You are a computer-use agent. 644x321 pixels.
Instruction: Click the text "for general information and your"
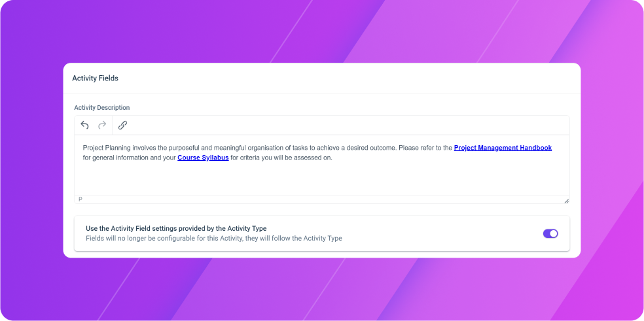(x=130, y=158)
